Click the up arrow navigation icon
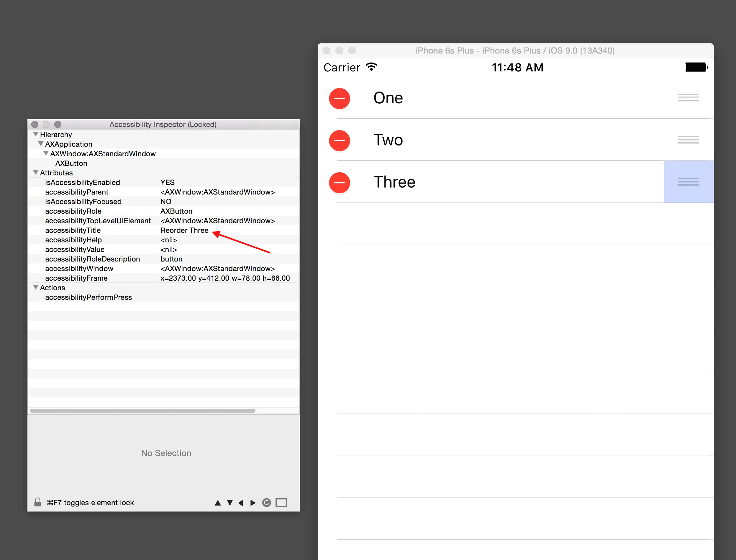The image size is (736, 560). click(218, 503)
